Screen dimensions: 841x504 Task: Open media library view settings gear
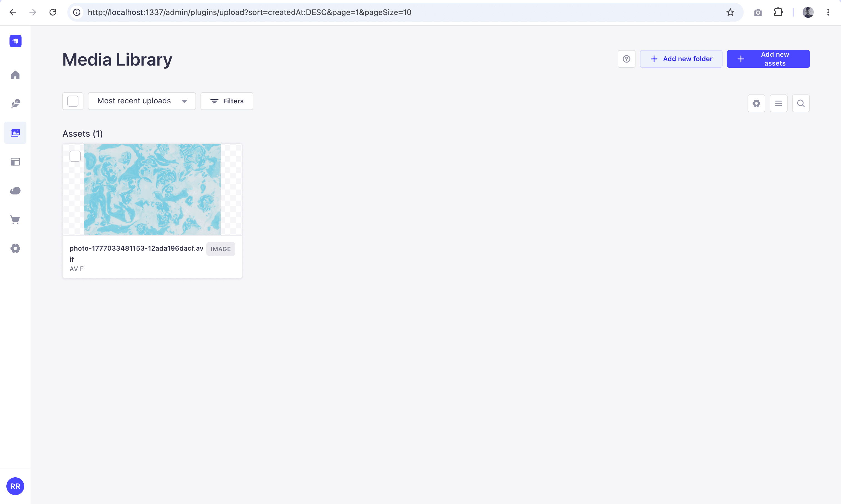click(756, 103)
